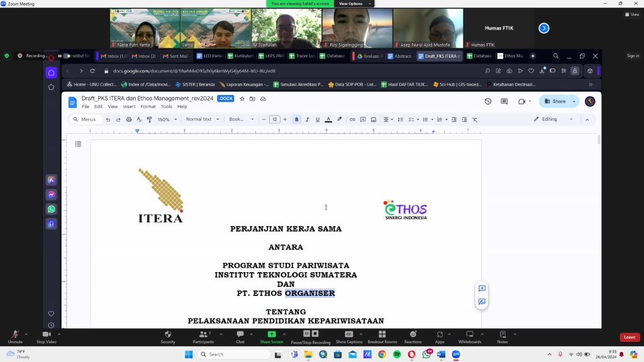Open WhatsApp in browser sidebar
Image resolution: width=644 pixels, height=362 pixels.
pyautogui.click(x=51, y=209)
